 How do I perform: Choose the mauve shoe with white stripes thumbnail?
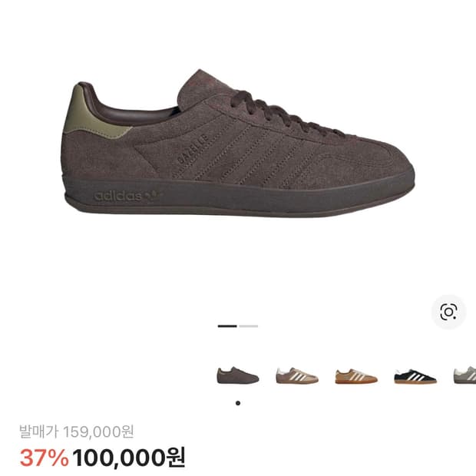(x=297, y=375)
